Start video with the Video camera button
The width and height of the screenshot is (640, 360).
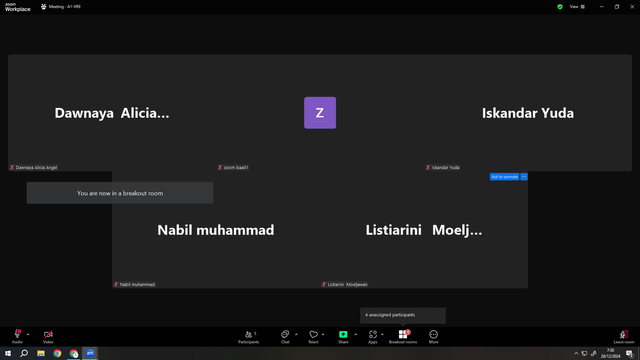48,336
